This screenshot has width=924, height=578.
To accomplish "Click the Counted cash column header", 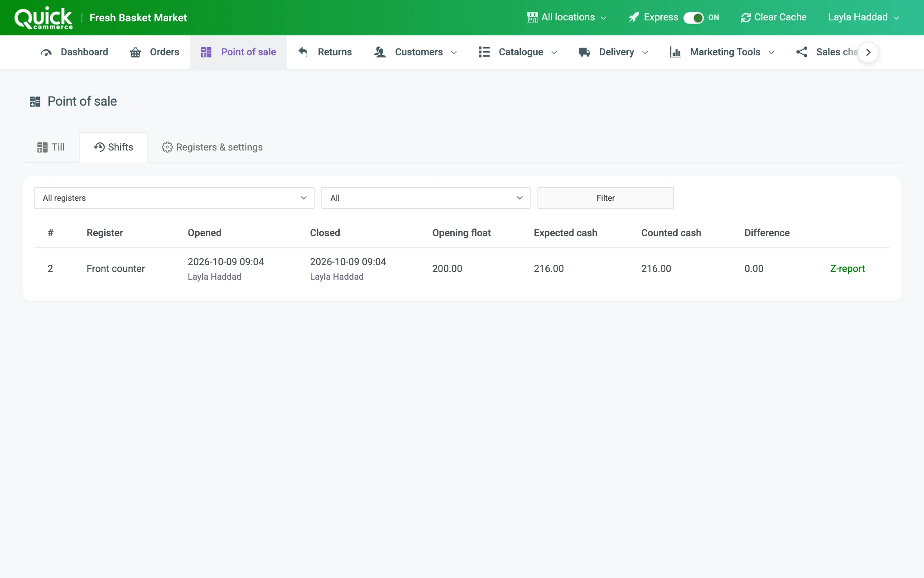I will click(671, 233).
